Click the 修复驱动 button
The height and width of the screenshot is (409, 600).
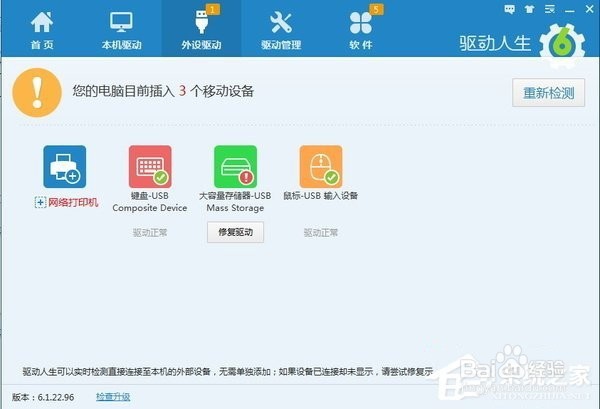235,232
